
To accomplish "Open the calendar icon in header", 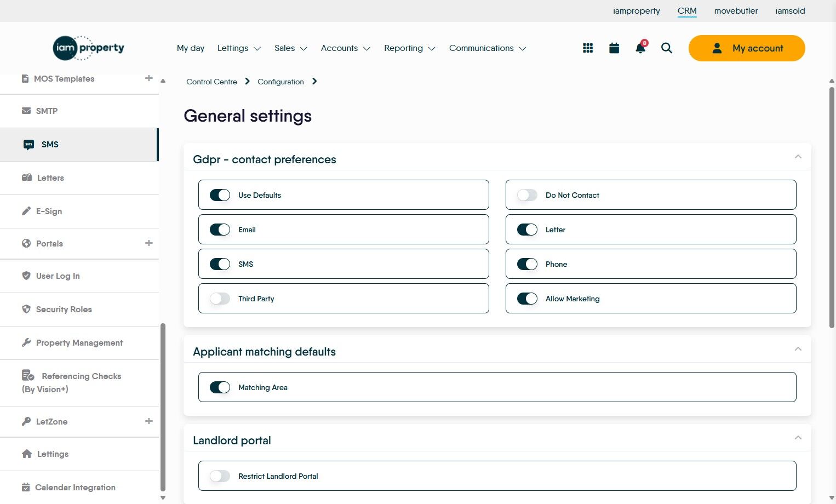I will (x=614, y=48).
